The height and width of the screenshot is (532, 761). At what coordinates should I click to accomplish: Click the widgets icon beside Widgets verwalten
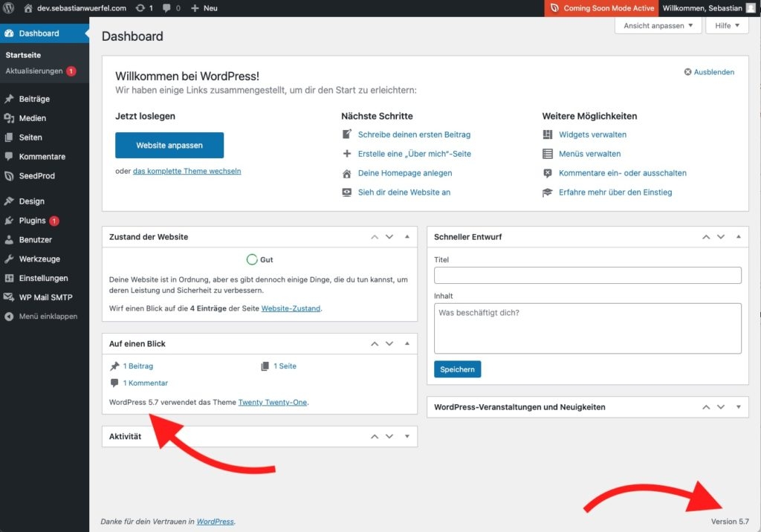pos(548,134)
